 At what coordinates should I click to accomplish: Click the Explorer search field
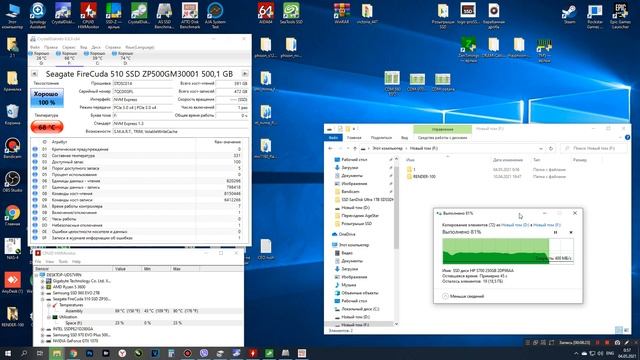click(x=594, y=149)
